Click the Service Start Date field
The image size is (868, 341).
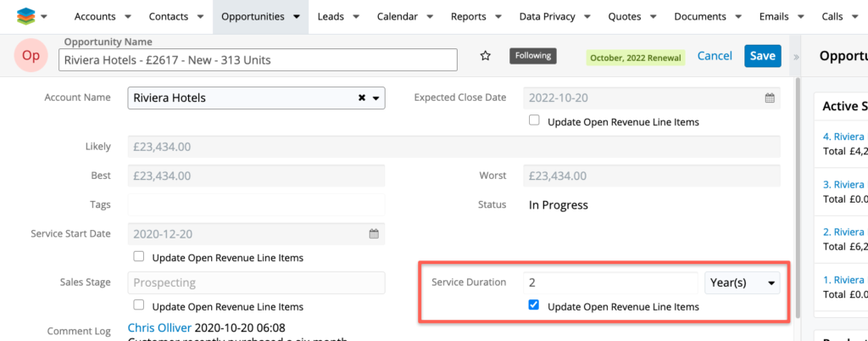pos(256,233)
